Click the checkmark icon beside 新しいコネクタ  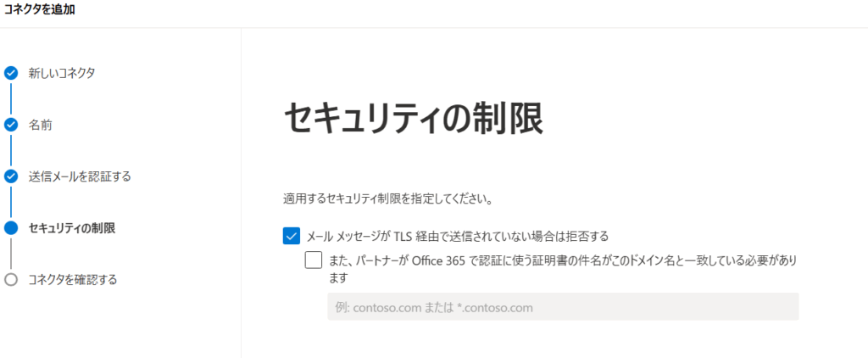(x=11, y=73)
